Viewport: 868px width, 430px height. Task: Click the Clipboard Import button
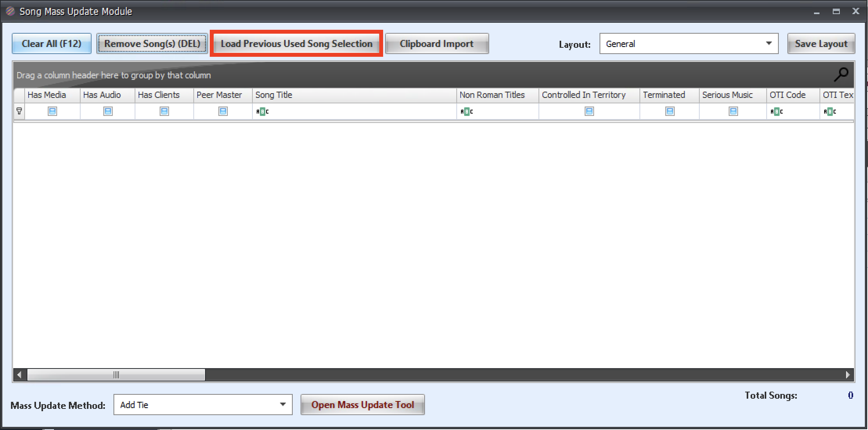tap(436, 43)
